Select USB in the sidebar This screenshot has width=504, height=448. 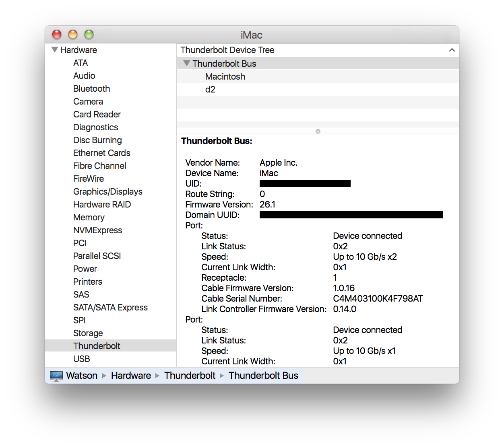pyautogui.click(x=111, y=359)
